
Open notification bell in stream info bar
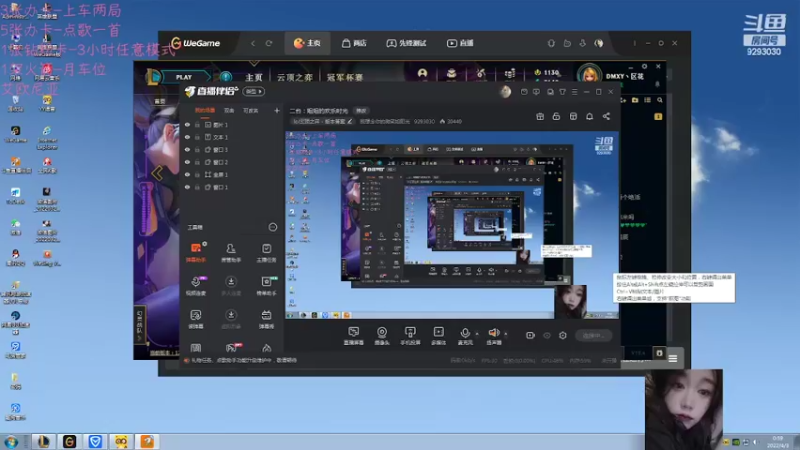[589, 116]
